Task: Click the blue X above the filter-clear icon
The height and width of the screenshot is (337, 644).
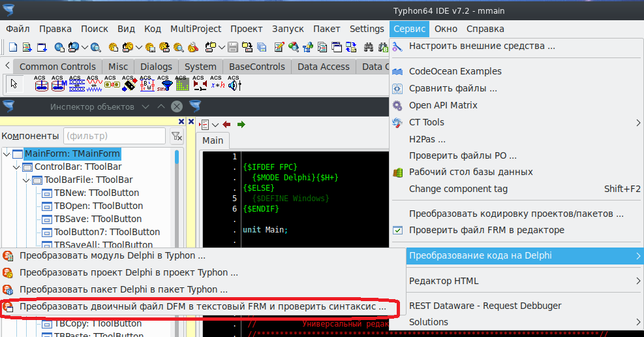Action: coord(181,121)
